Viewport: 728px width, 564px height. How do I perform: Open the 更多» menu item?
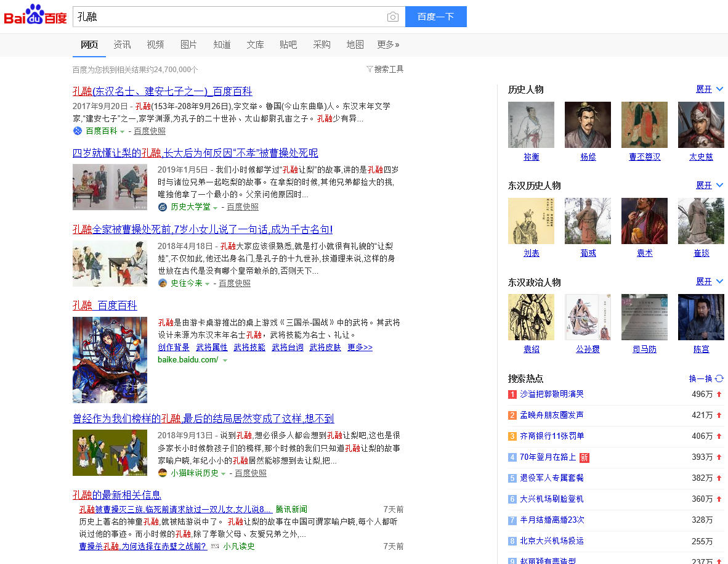pos(388,44)
